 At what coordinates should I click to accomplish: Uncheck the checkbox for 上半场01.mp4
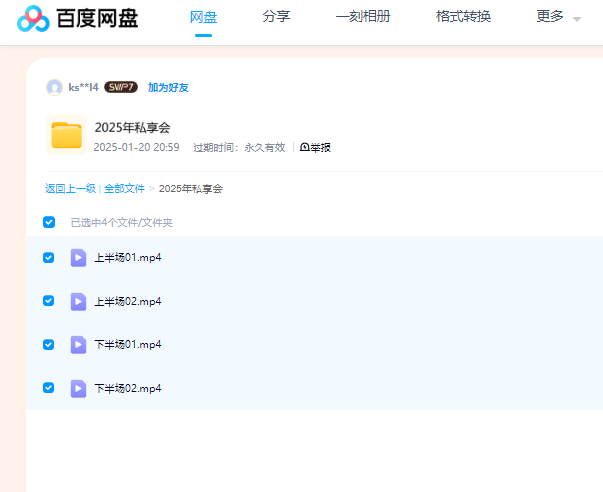[48, 257]
